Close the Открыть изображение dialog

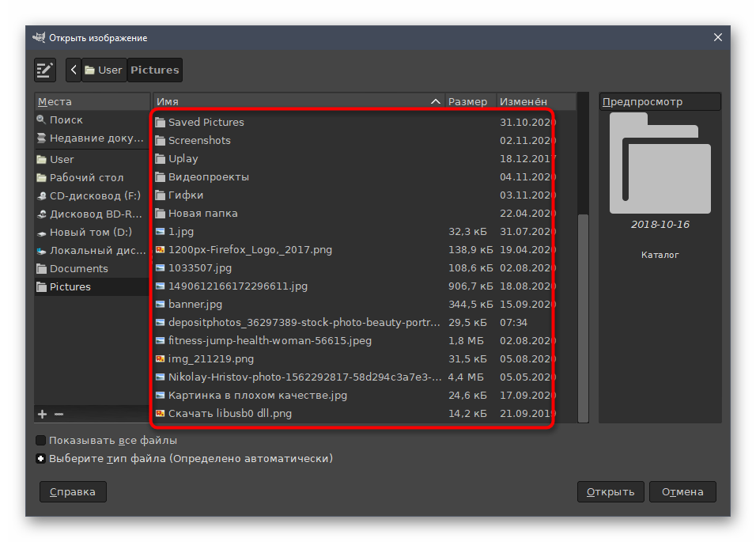pyautogui.click(x=718, y=38)
